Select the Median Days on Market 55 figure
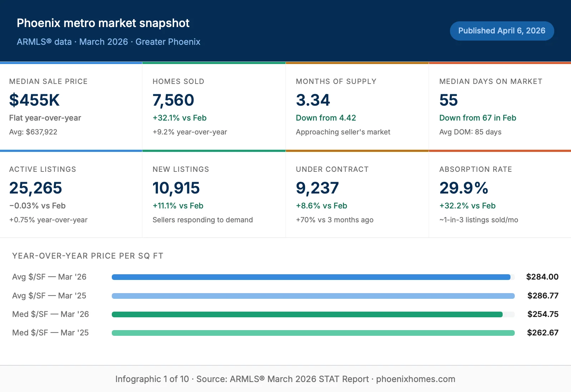 (449, 100)
